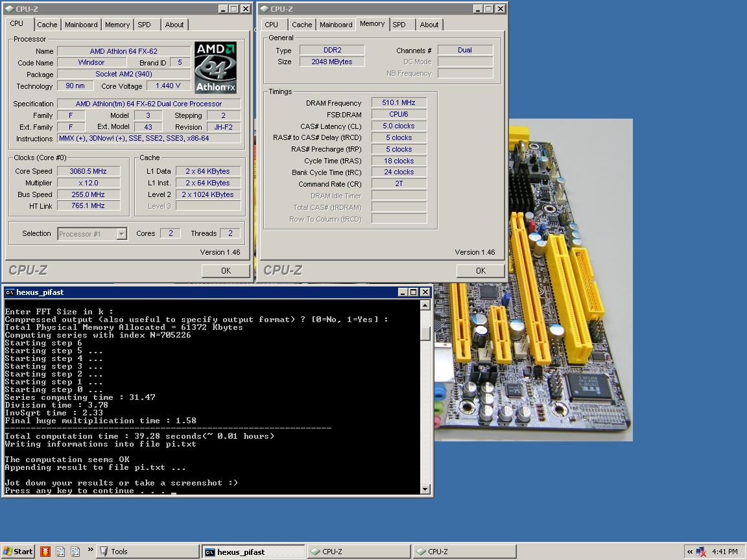
Task: Click the Revision value JH-F2
Action: [224, 127]
